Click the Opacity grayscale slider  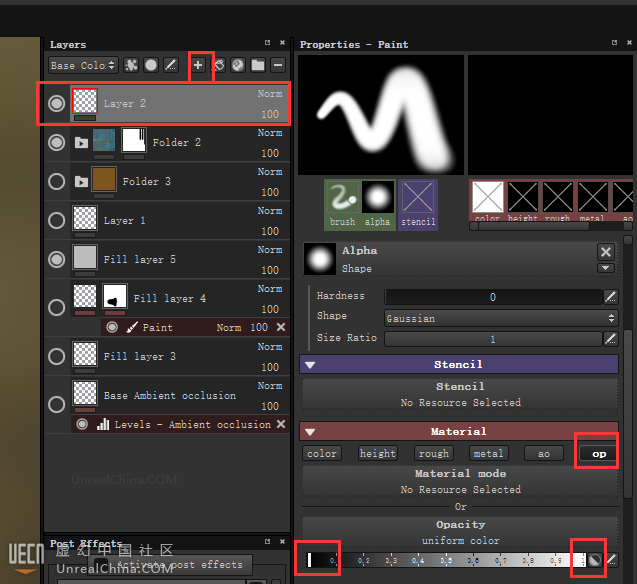[x=450, y=560]
